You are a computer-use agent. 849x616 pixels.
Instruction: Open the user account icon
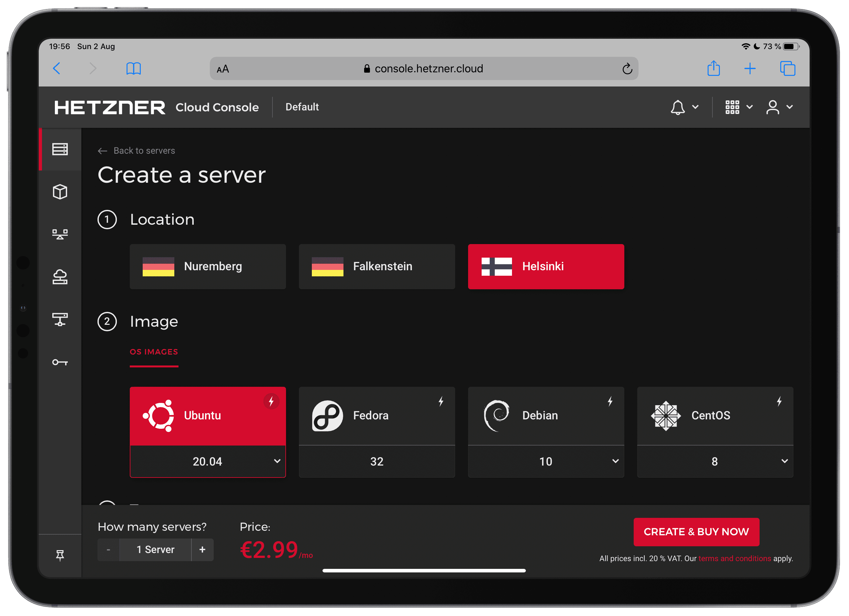[772, 107]
